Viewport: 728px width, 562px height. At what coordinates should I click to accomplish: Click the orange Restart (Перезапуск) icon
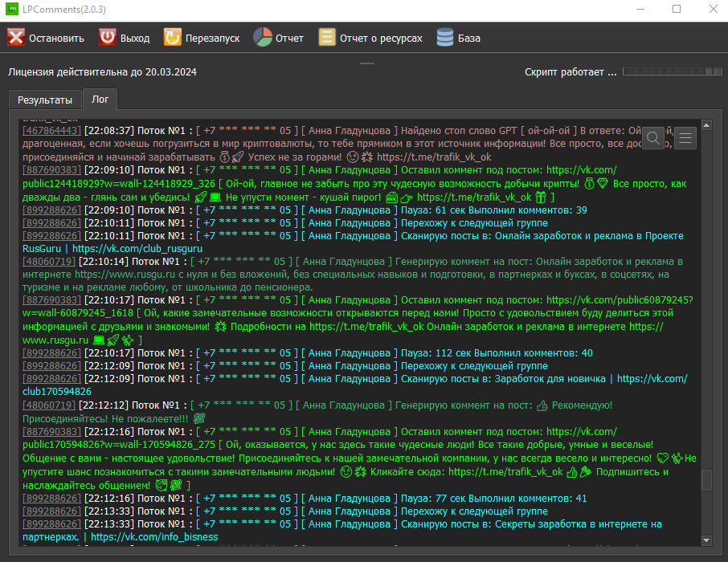(172, 38)
